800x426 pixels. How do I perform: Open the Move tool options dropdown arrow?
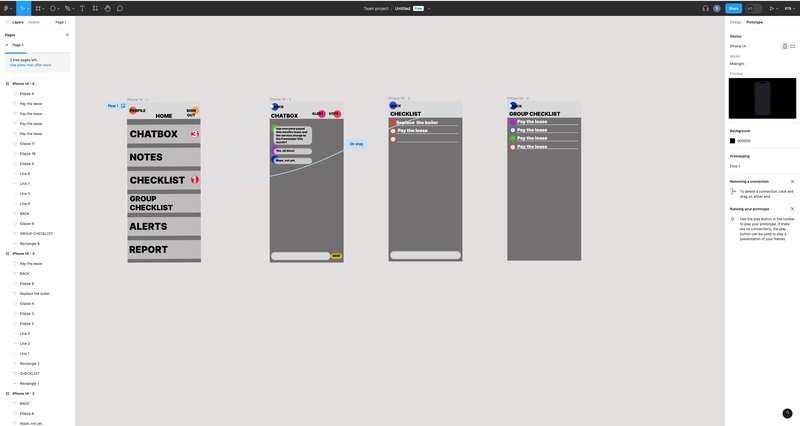28,9
